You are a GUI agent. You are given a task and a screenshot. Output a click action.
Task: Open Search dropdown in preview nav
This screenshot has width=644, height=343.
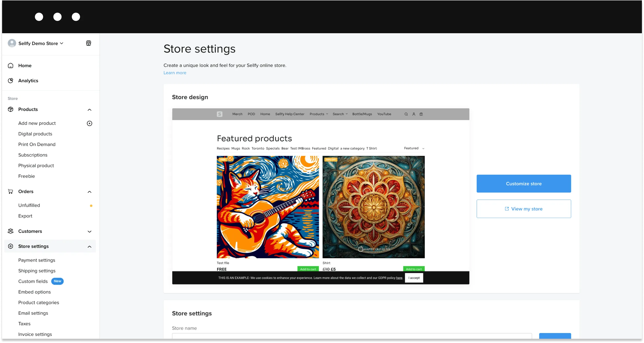point(340,114)
